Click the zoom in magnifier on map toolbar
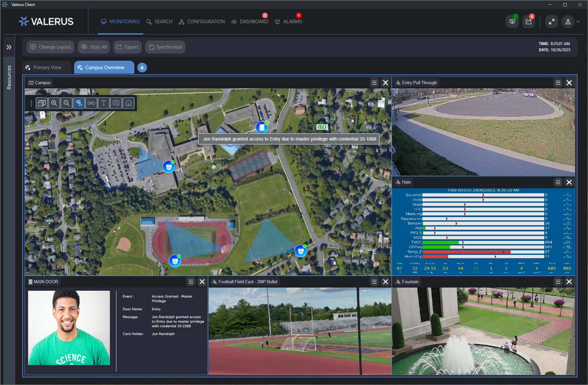Image resolution: width=588 pixels, height=385 pixels. (x=54, y=103)
